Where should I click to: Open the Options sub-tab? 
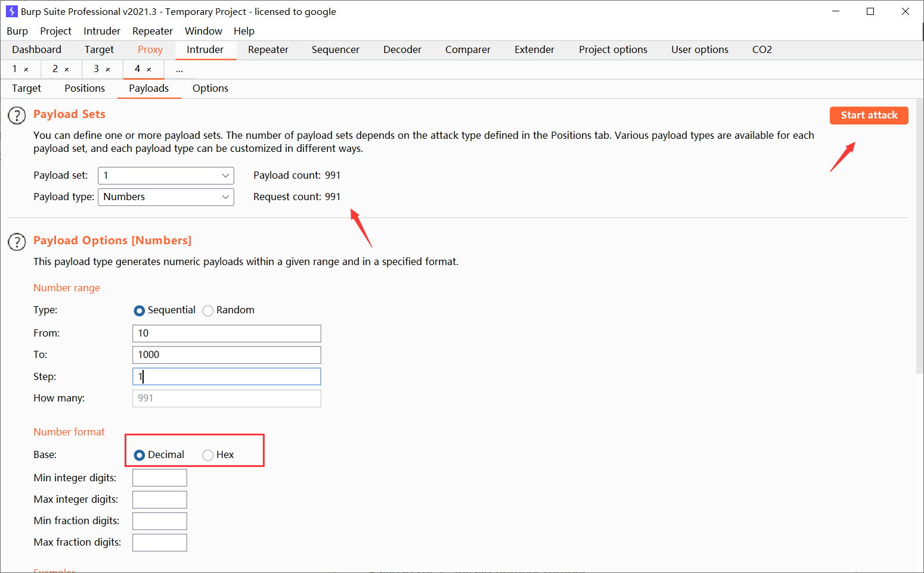[210, 89]
